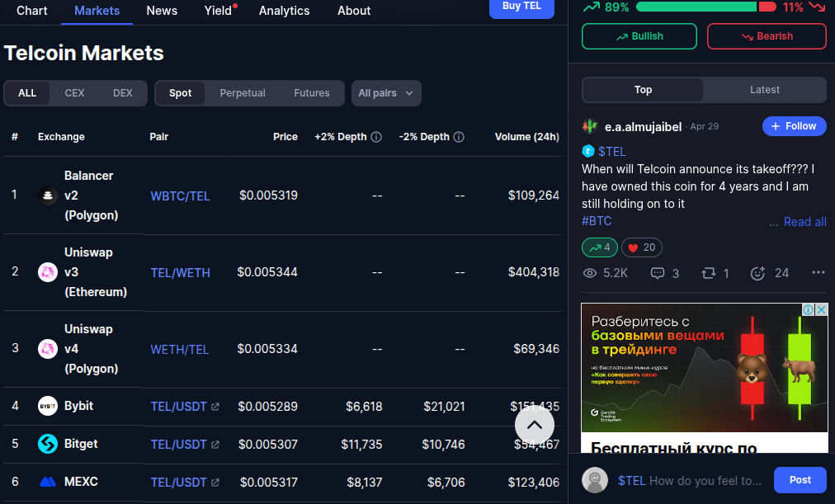835x504 pixels.
Task: Show info for +2% Depth column
Action: 376,137
